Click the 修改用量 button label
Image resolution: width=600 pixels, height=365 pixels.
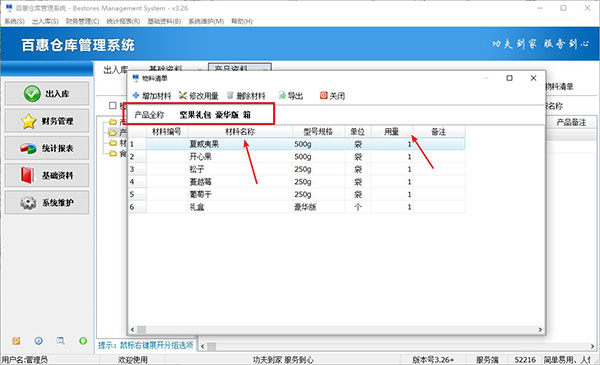coord(204,96)
